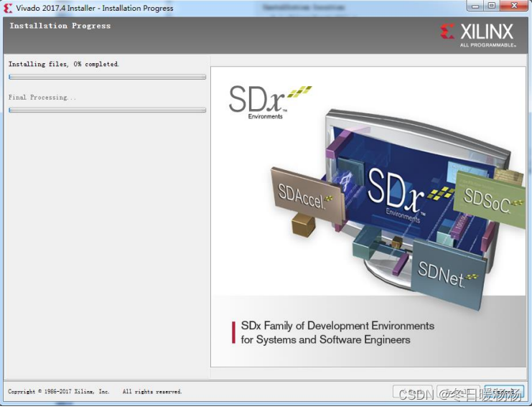Click the "Vivado 2017.4 Installer" window title
This screenshot has width=532, height=409.
[x=95, y=8]
